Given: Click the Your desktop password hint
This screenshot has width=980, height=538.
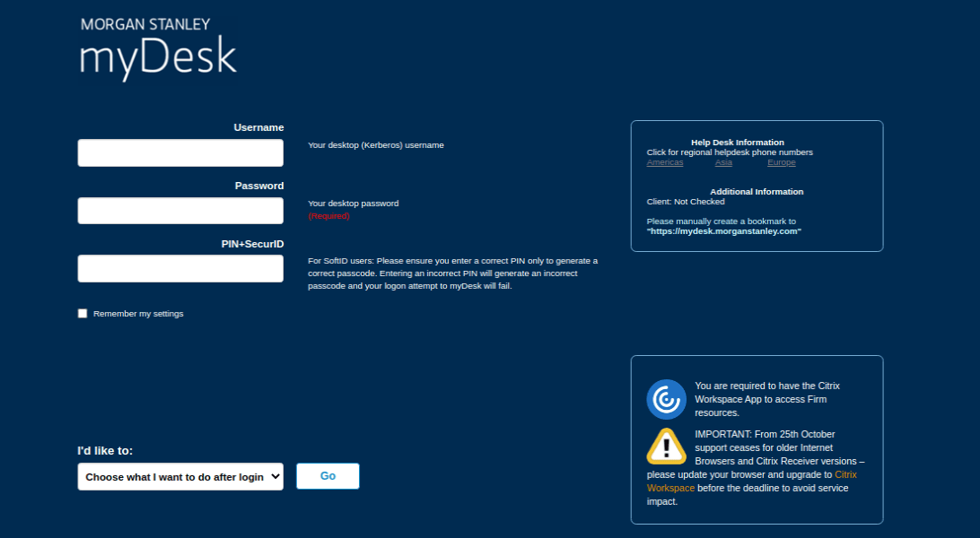Looking at the screenshot, I should tap(353, 204).
